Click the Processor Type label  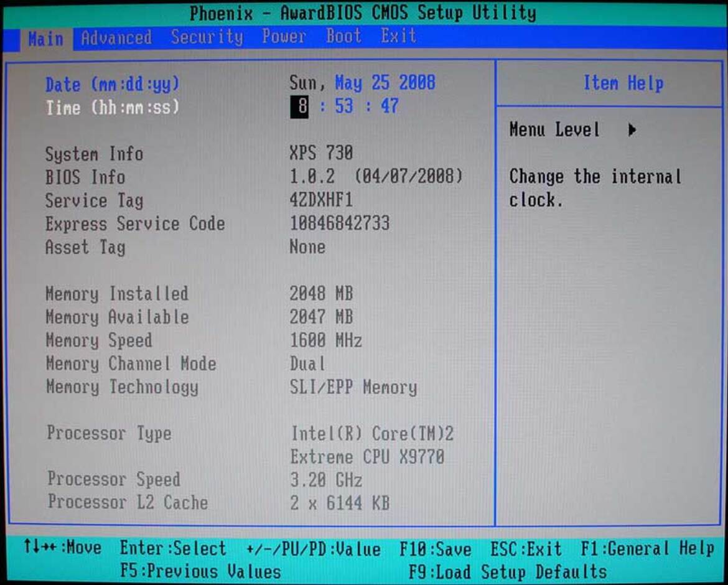pyautogui.click(x=109, y=434)
